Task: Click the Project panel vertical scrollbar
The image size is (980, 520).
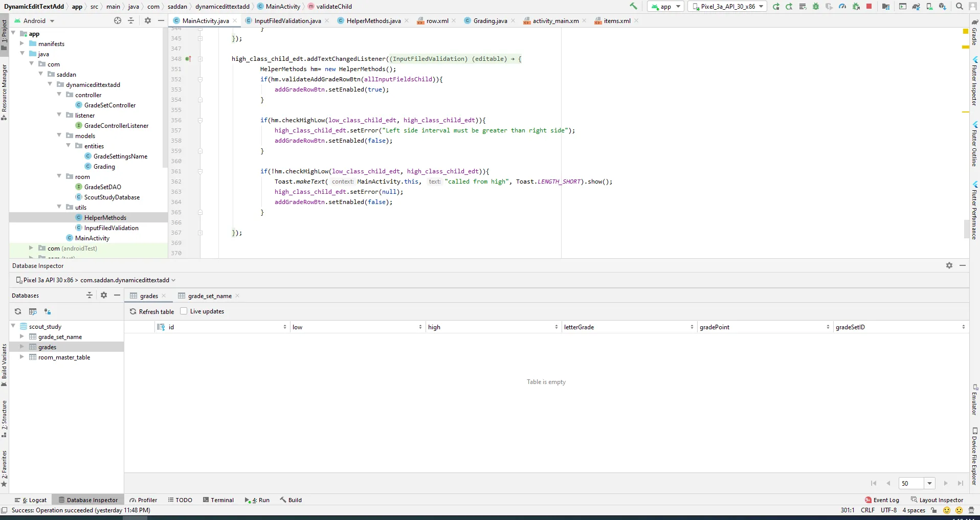Action: click(x=165, y=97)
